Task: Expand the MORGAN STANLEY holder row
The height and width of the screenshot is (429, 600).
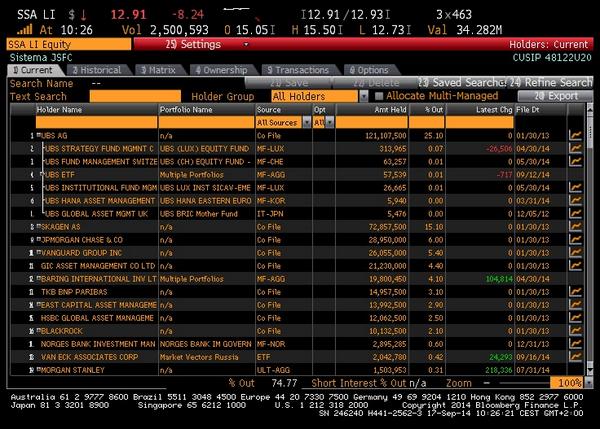Action: click(x=39, y=369)
